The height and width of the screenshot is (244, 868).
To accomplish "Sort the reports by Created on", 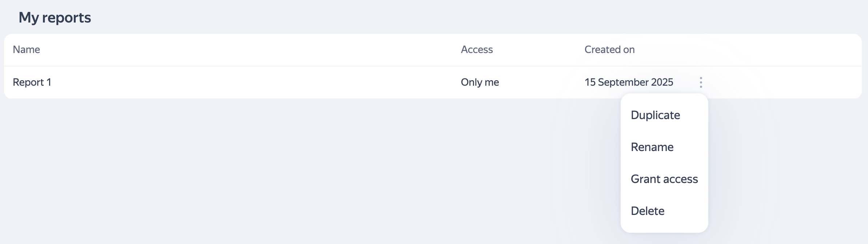I will click(x=609, y=50).
